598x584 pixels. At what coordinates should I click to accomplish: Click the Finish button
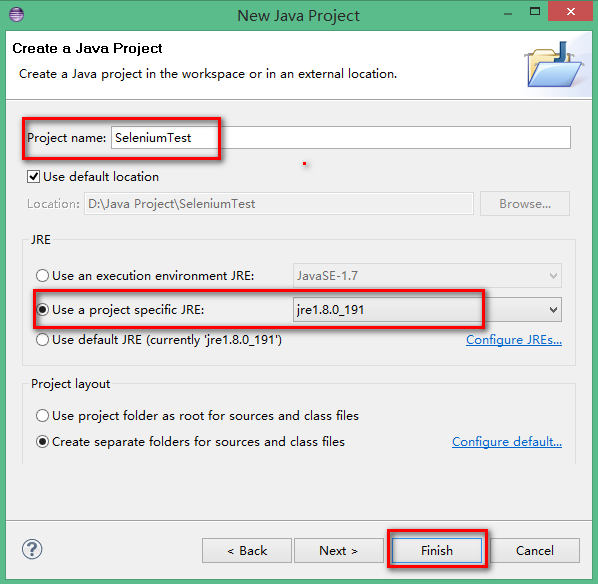437,550
